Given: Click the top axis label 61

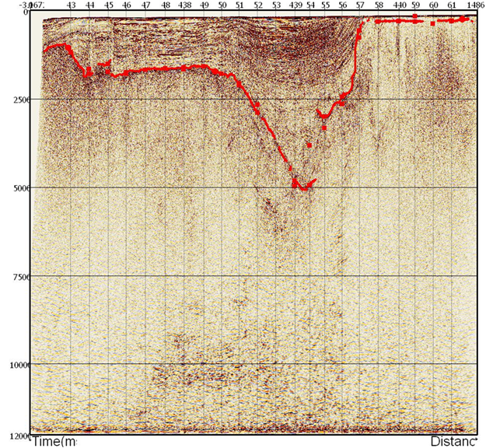Looking at the screenshot, I should 453,5.
